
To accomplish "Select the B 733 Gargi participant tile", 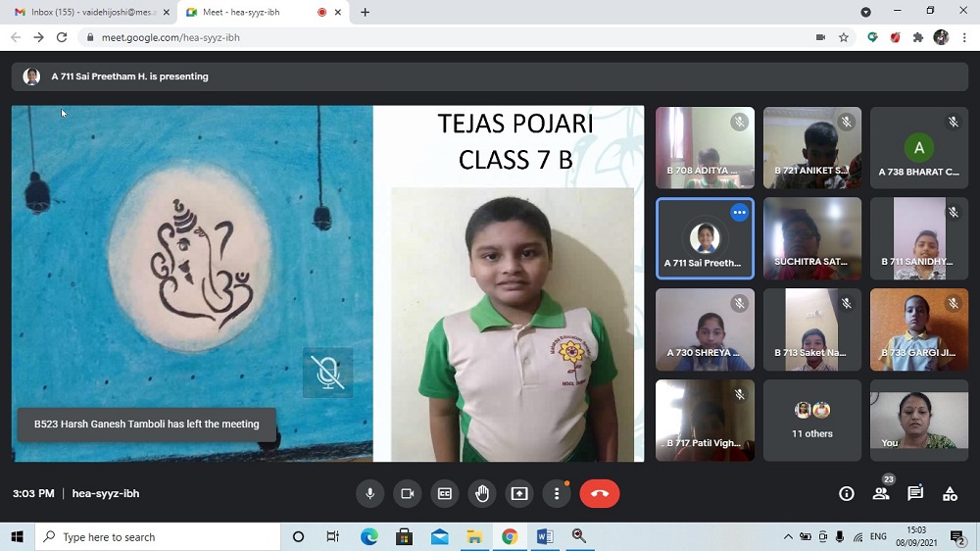I will tap(918, 329).
